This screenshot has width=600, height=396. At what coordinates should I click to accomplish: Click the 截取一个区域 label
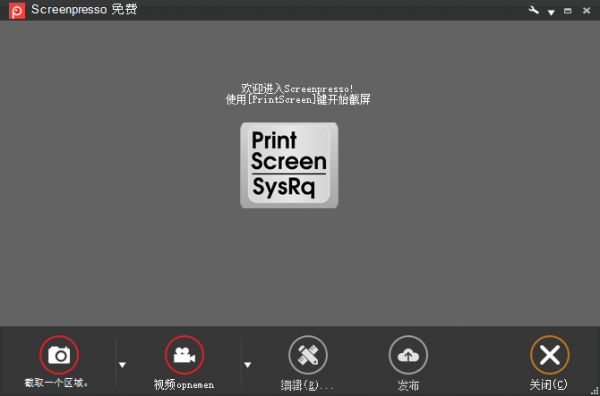point(56,383)
